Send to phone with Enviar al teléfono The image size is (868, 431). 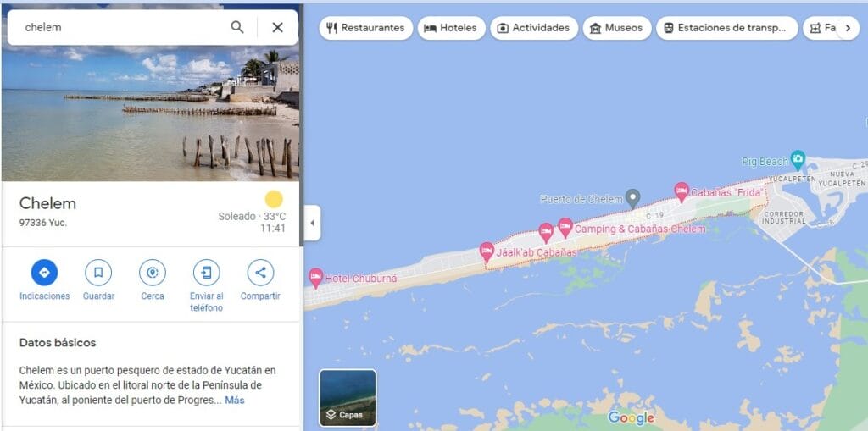(x=207, y=272)
